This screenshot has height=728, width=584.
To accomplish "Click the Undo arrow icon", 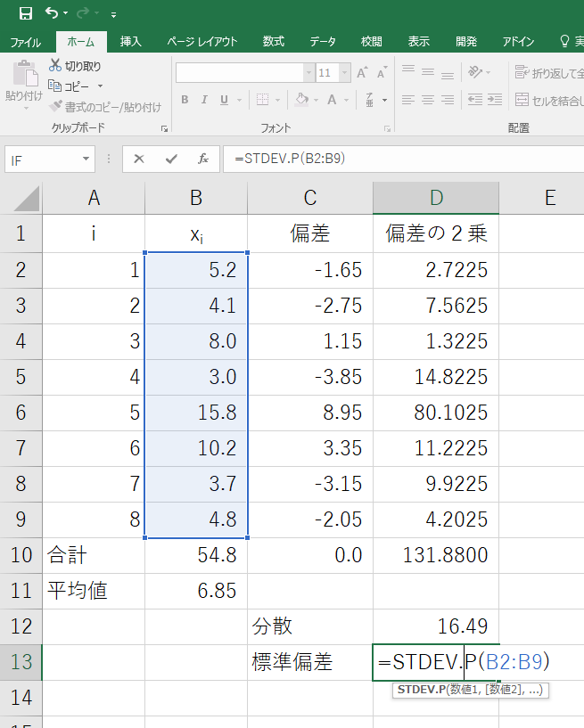I will tap(52, 13).
